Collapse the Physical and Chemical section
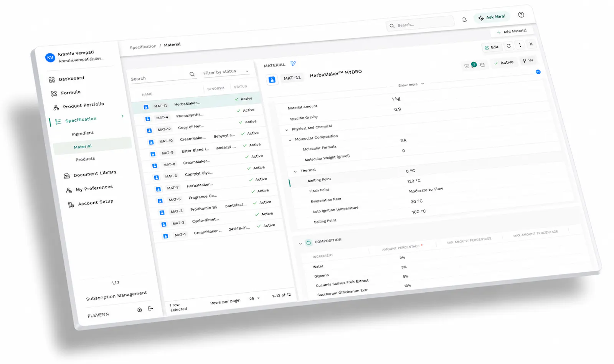614x364 pixels. (x=286, y=130)
